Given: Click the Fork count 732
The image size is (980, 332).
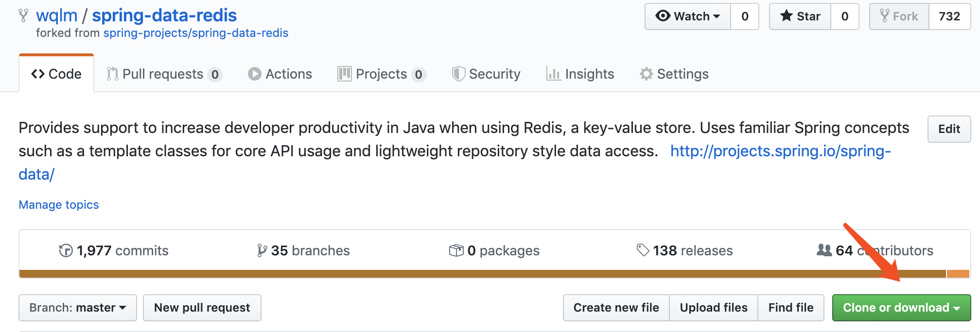Looking at the screenshot, I should coord(949,17).
